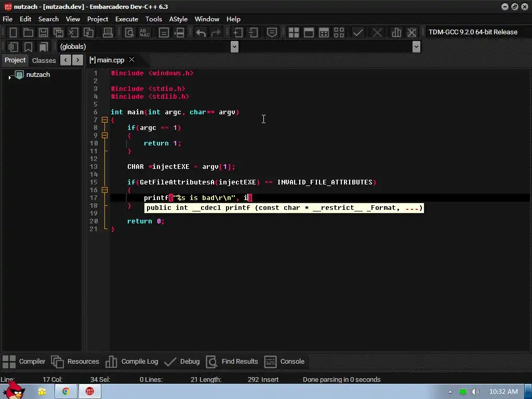The image size is (532, 399).
Task: Open the Edit menu
Action: point(25,19)
